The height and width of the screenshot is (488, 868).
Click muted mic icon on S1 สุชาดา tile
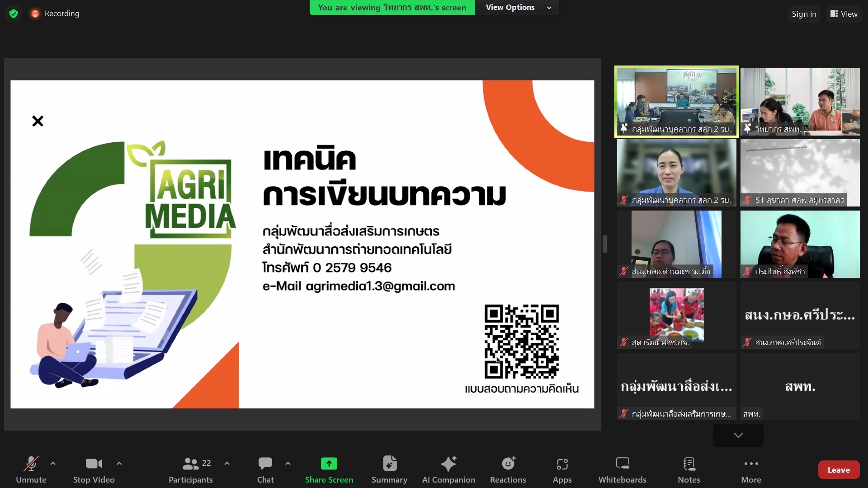tap(747, 200)
